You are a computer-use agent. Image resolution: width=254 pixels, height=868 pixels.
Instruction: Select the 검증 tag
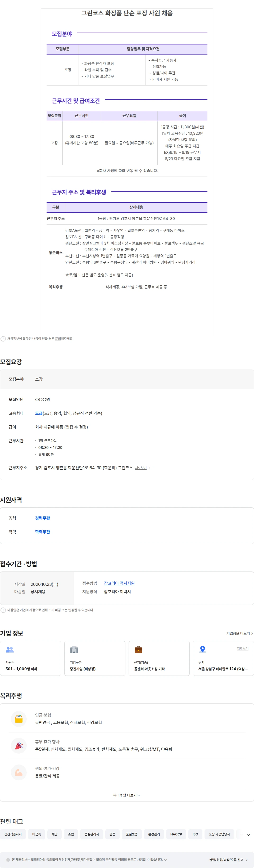pos(112,834)
